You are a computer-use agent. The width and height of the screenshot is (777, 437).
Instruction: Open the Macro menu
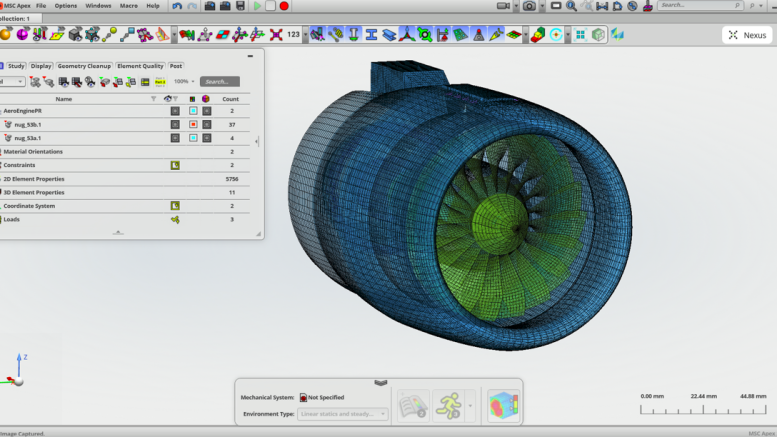[x=128, y=6]
